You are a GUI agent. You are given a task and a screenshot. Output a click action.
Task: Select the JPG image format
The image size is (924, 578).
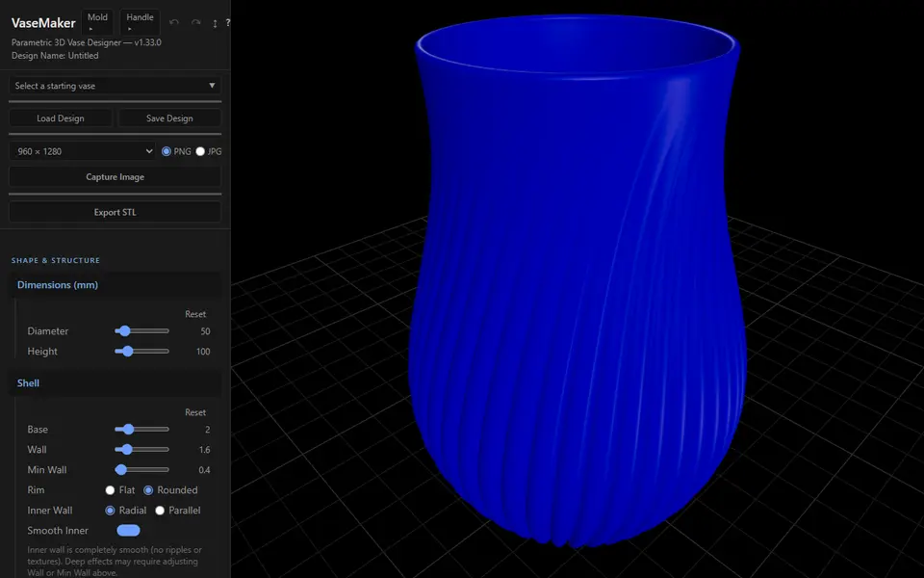(x=200, y=151)
